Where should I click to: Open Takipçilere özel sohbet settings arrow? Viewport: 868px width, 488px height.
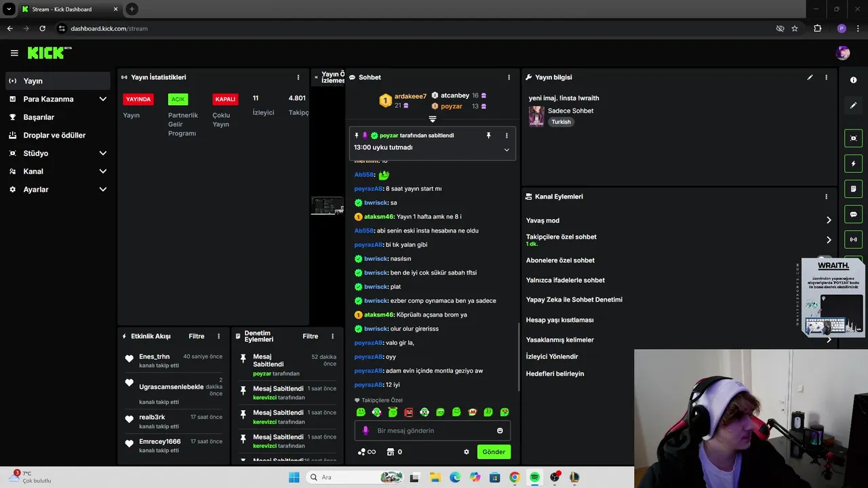[829, 240]
